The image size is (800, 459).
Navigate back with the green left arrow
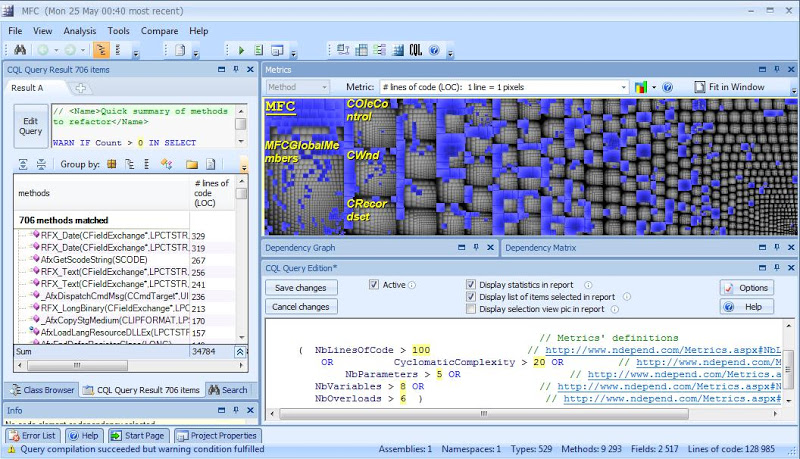43,50
